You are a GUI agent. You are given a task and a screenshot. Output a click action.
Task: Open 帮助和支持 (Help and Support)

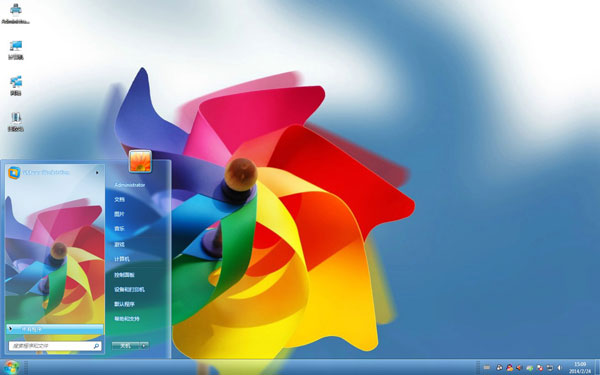(x=127, y=319)
